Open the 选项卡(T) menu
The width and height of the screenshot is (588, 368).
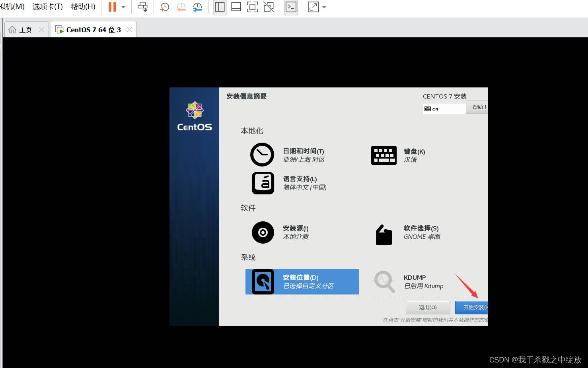pos(47,7)
